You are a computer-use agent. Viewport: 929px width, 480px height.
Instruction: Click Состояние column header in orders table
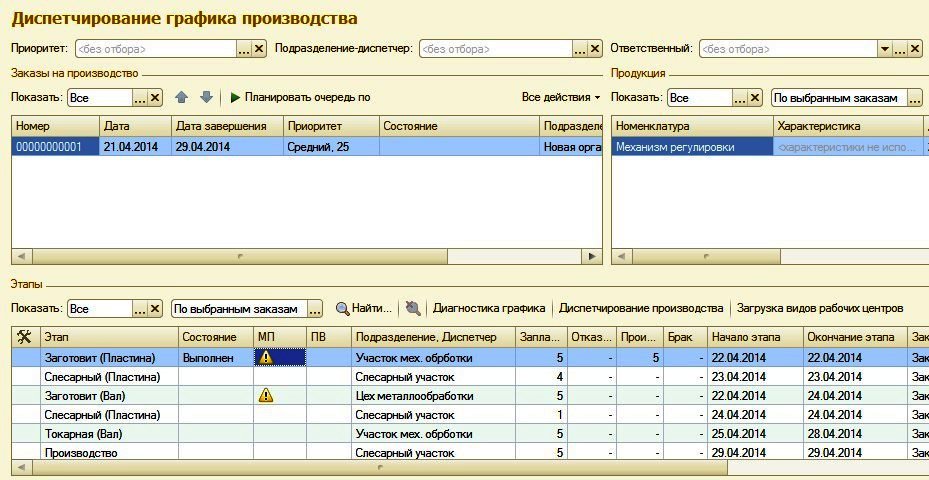(x=459, y=126)
